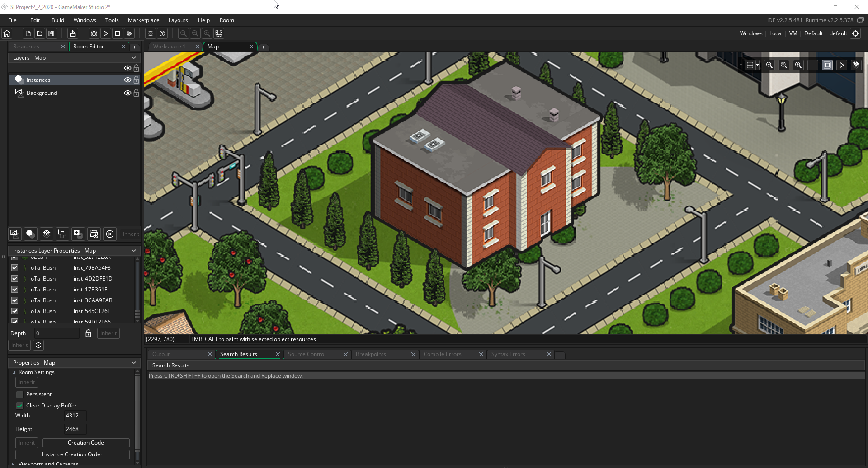Fit the room to the canvas window
The width and height of the screenshot is (868, 468).
click(x=813, y=65)
